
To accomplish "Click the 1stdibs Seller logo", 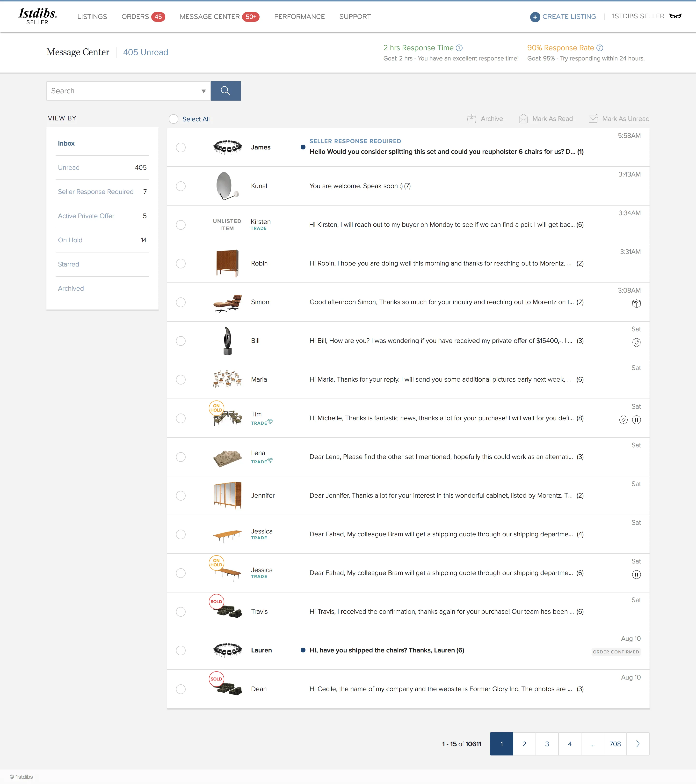I will click(37, 16).
